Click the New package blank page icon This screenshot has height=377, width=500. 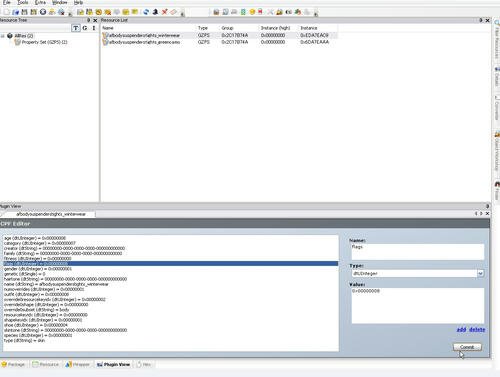(6, 12)
